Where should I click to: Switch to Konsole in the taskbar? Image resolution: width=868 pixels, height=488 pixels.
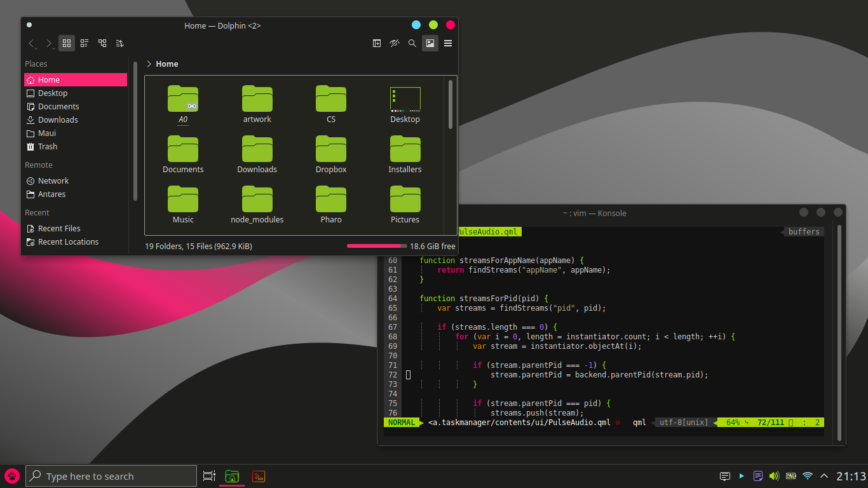259,476
